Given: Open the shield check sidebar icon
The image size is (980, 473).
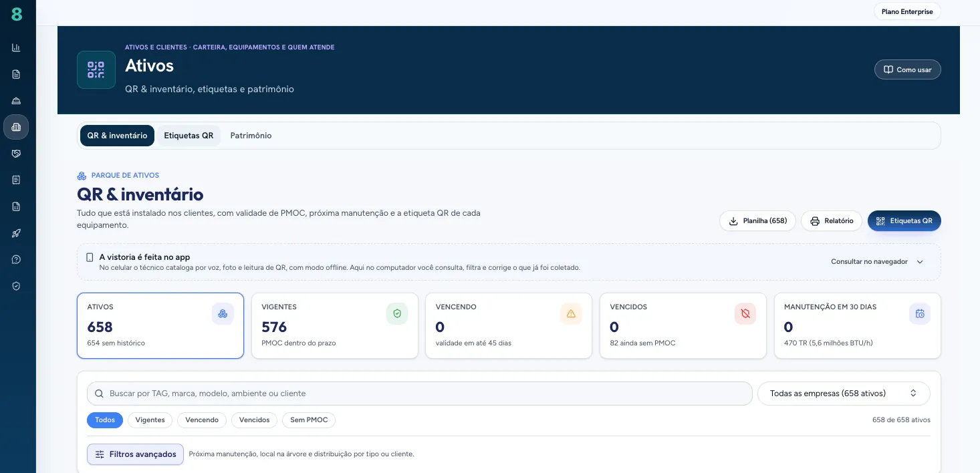Looking at the screenshot, I should tap(16, 286).
